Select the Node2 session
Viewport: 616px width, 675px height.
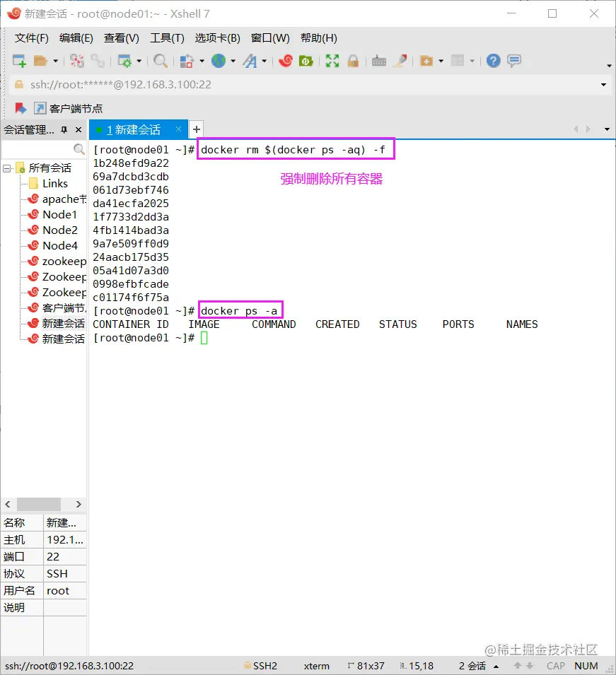pyautogui.click(x=53, y=230)
